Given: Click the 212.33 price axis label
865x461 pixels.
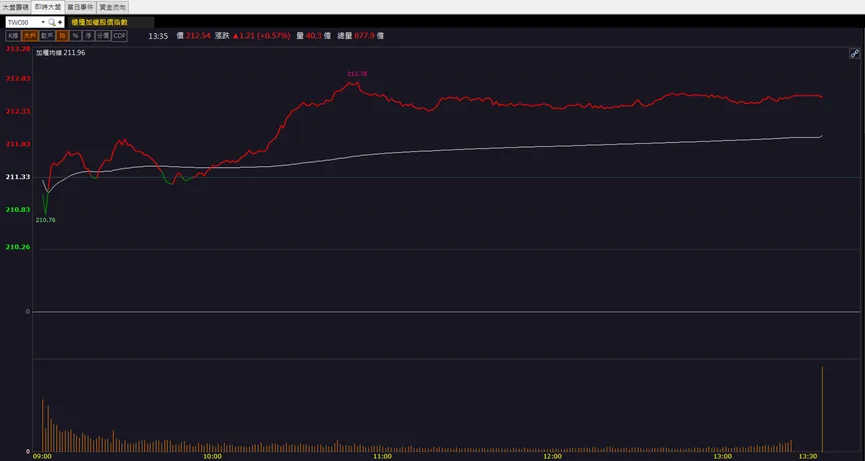Looking at the screenshot, I should coord(18,111).
